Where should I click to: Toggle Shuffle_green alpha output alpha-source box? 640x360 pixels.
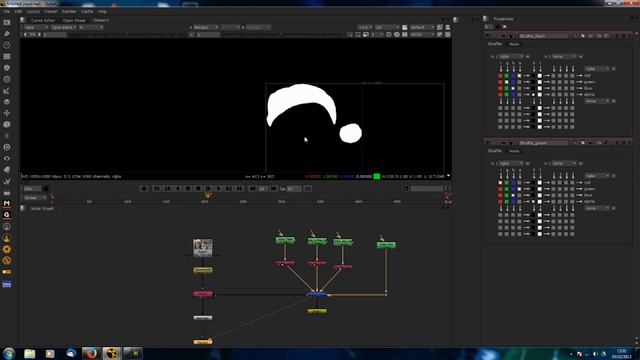(520, 202)
